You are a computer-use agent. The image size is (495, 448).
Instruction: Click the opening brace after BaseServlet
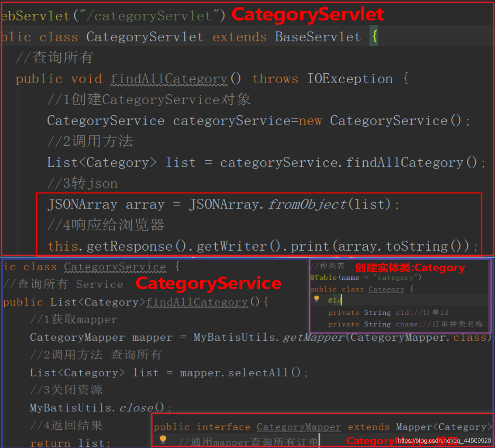[x=375, y=37]
